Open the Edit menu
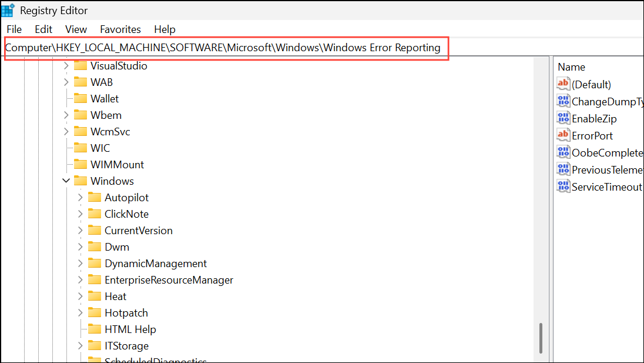The width and height of the screenshot is (644, 363). coord(43,29)
